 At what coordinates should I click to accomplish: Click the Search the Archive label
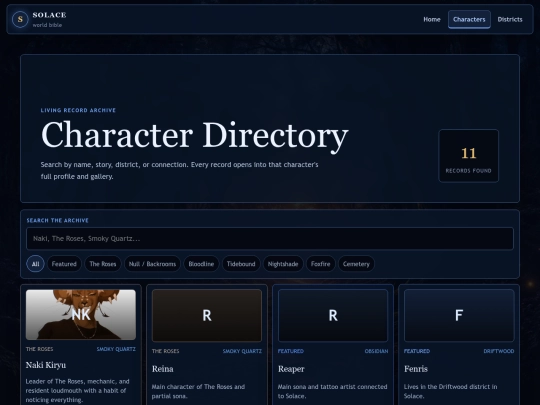(x=58, y=220)
